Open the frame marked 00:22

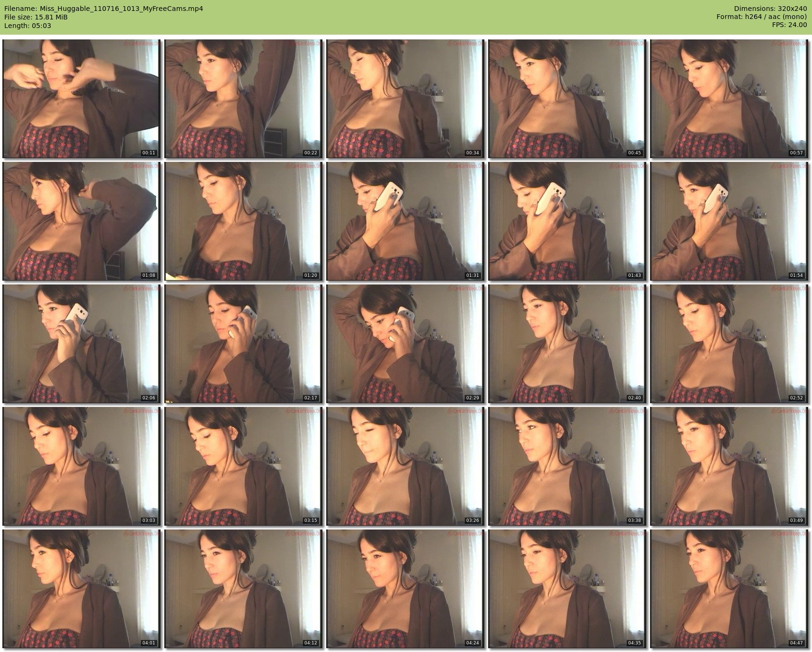tap(243, 99)
